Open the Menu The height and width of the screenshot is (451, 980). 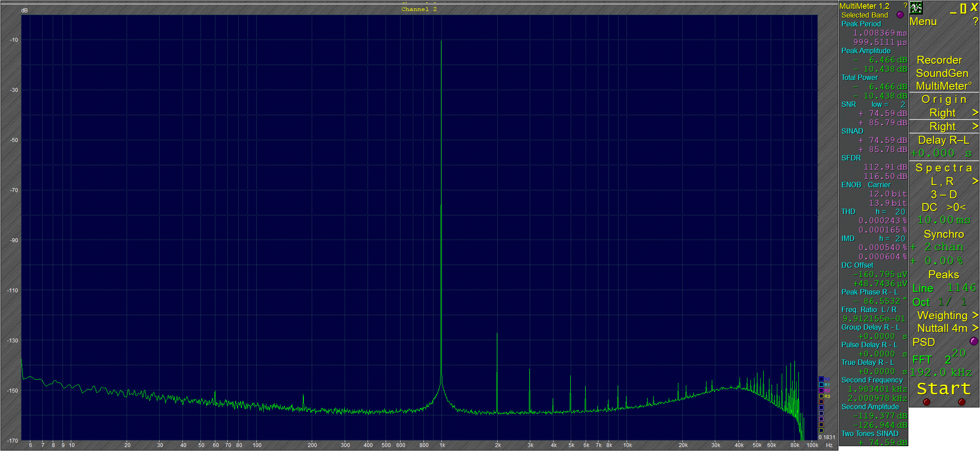(x=923, y=22)
